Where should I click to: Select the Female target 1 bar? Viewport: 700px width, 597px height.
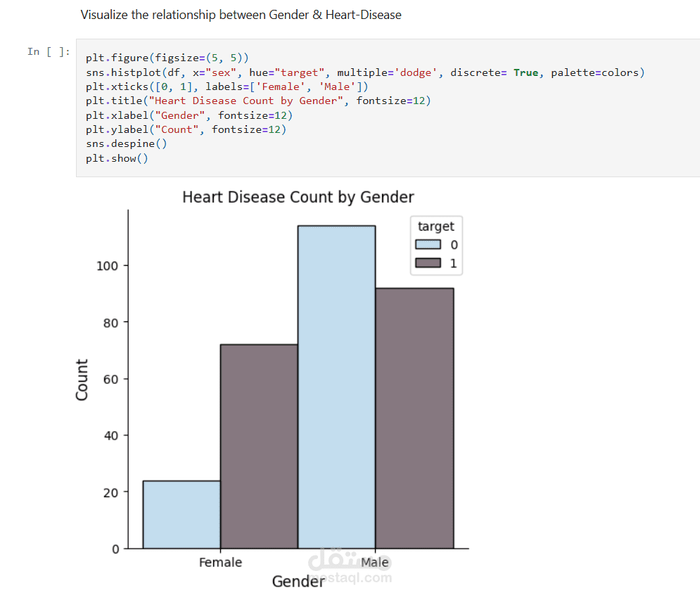(259, 446)
